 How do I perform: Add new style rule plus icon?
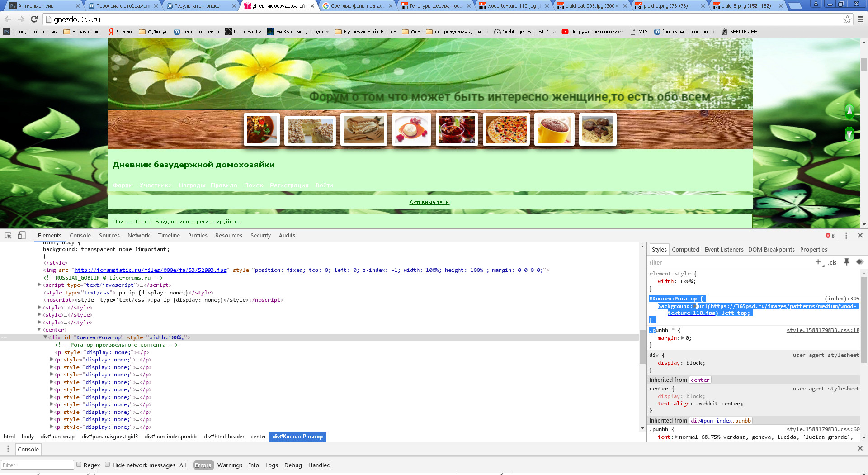818,262
